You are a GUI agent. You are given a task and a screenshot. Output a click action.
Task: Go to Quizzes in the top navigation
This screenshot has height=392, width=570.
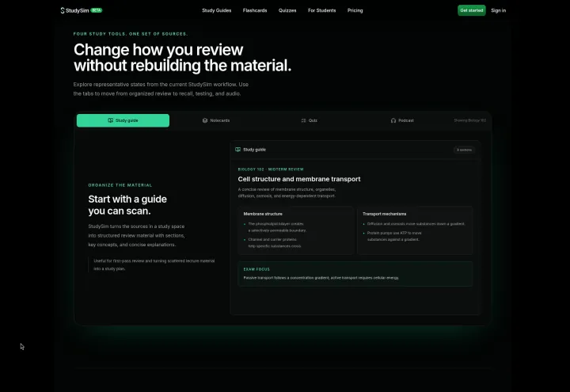[x=287, y=10]
